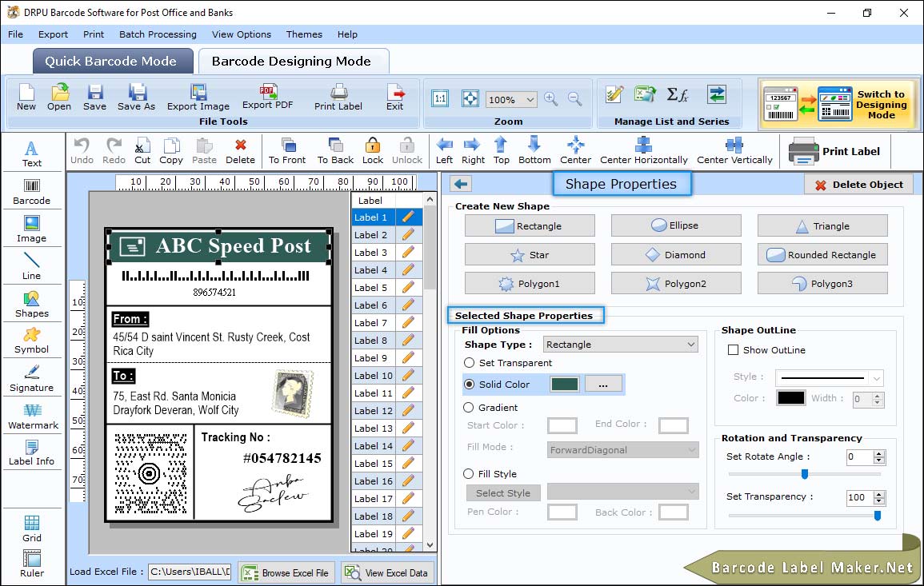Click the zoom in magnifier
924x586 pixels.
pos(551,99)
